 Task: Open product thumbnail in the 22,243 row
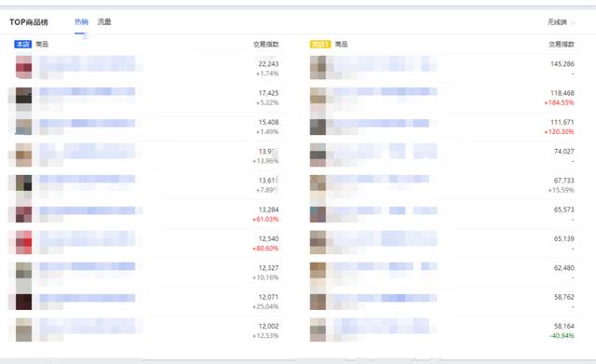pos(23,67)
